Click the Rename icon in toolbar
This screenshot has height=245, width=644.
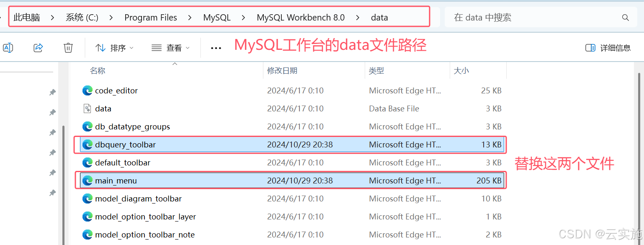[8, 48]
